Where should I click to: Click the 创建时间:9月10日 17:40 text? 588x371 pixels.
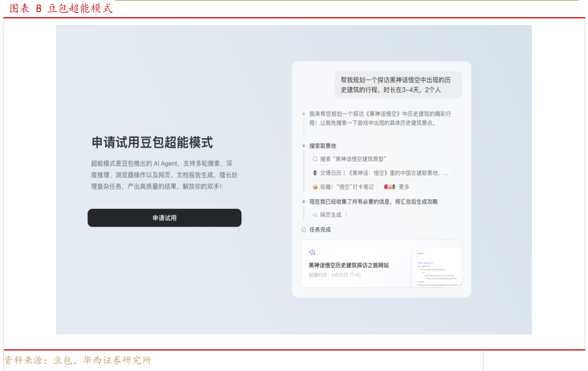pyautogui.click(x=335, y=275)
